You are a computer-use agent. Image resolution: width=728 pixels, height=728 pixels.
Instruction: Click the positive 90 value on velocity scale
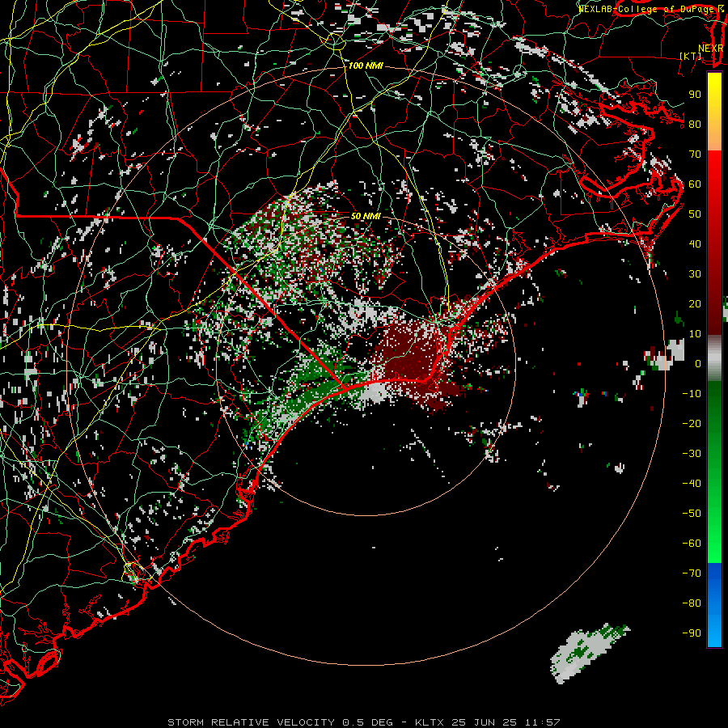click(695, 95)
